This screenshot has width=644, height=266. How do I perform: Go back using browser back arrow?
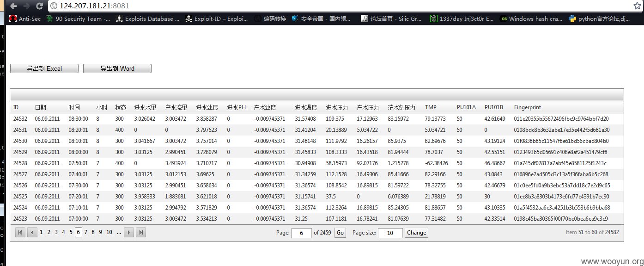click(x=14, y=6)
